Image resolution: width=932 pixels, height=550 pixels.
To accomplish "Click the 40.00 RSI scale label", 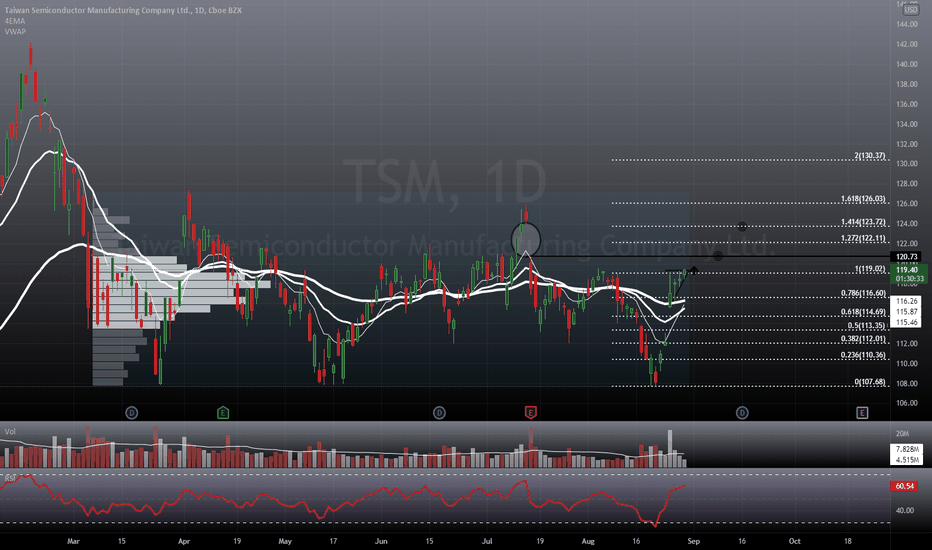I will pos(905,510).
